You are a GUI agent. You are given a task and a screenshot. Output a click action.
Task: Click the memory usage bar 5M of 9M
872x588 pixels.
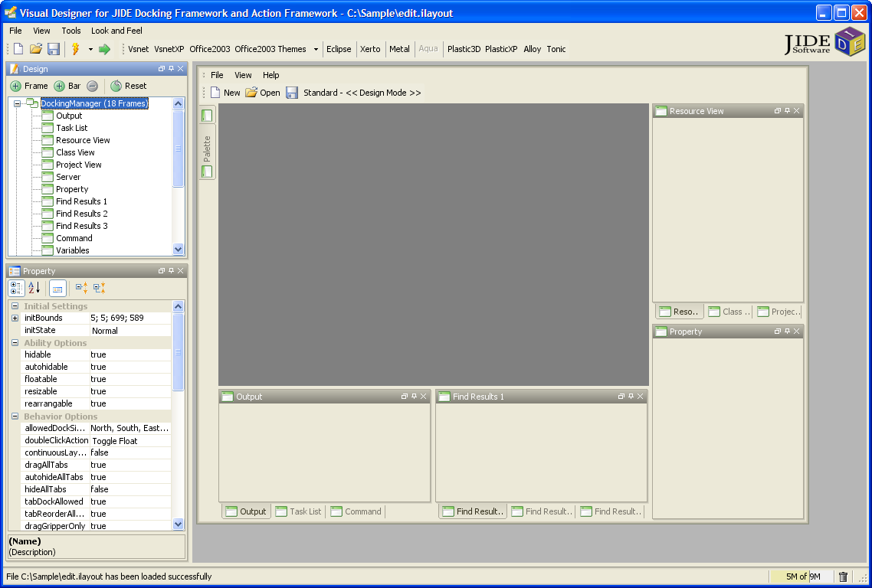pyautogui.click(x=802, y=577)
